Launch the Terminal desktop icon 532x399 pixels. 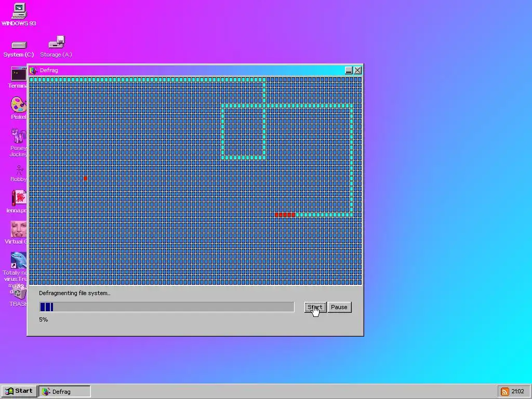(19, 77)
